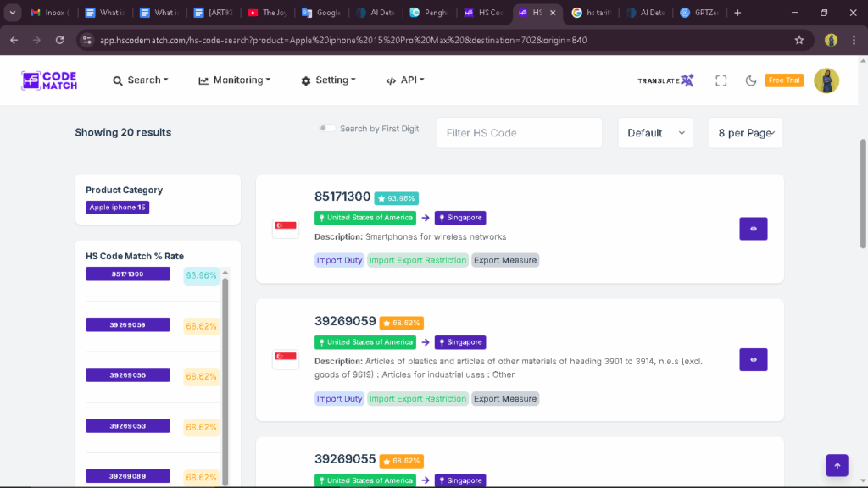The height and width of the screenshot is (488, 868).
Task: Reload the page in browser
Action: click(x=59, y=40)
